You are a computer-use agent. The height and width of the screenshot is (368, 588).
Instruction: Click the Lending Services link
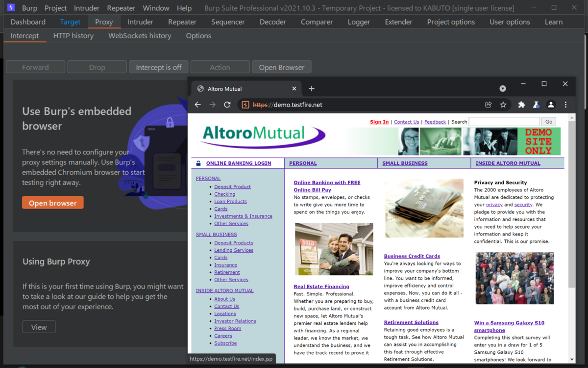point(234,250)
